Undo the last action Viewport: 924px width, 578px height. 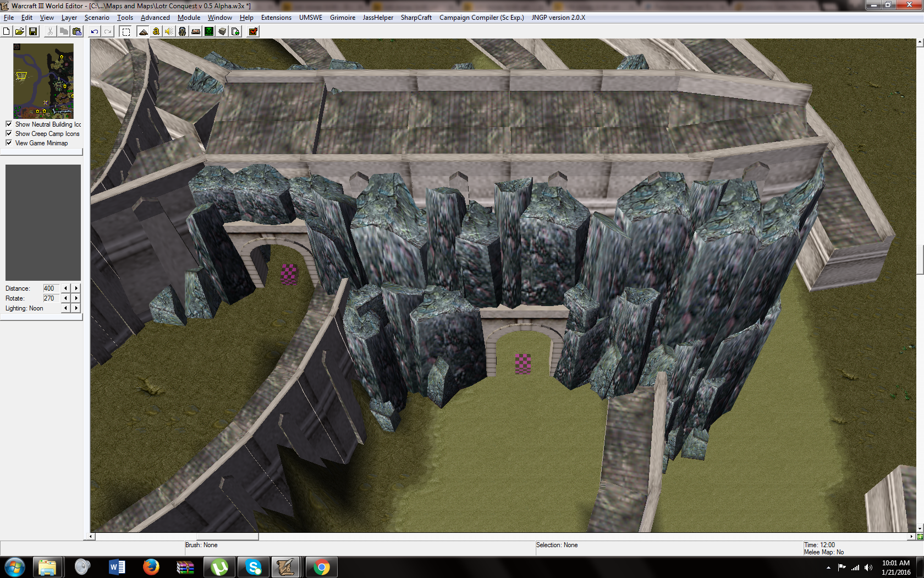95,31
